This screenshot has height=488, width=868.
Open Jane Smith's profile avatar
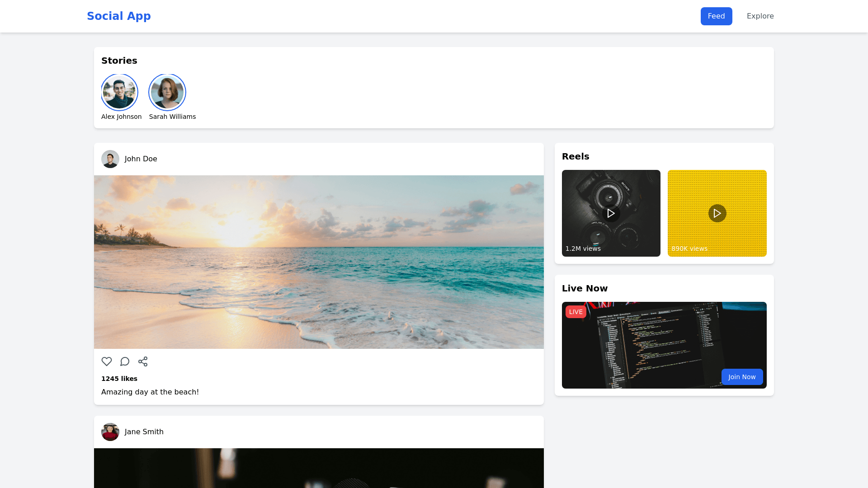point(110,432)
